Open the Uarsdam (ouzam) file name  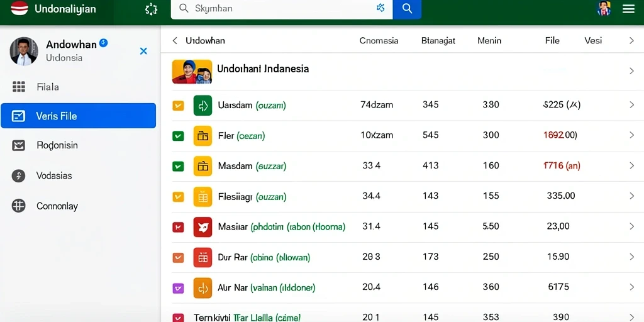(x=252, y=106)
